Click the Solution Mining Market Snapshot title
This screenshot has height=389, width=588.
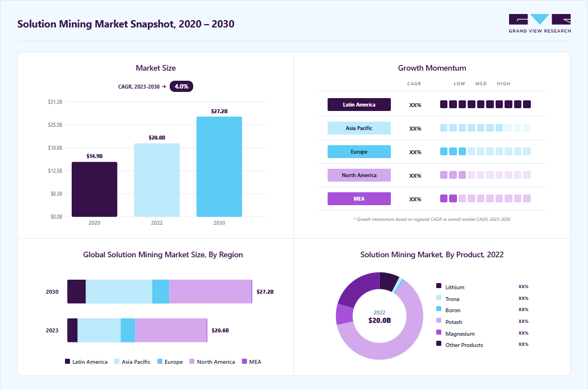click(x=125, y=24)
